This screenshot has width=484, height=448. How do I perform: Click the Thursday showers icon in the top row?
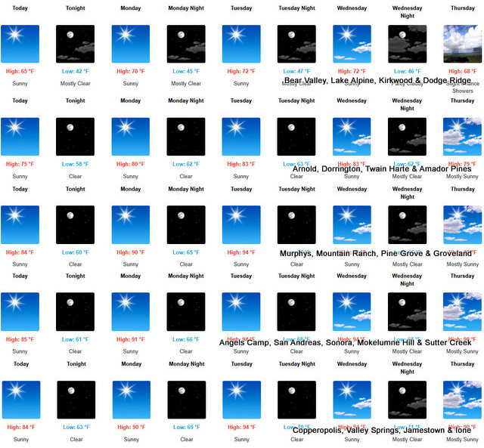pyautogui.click(x=462, y=44)
